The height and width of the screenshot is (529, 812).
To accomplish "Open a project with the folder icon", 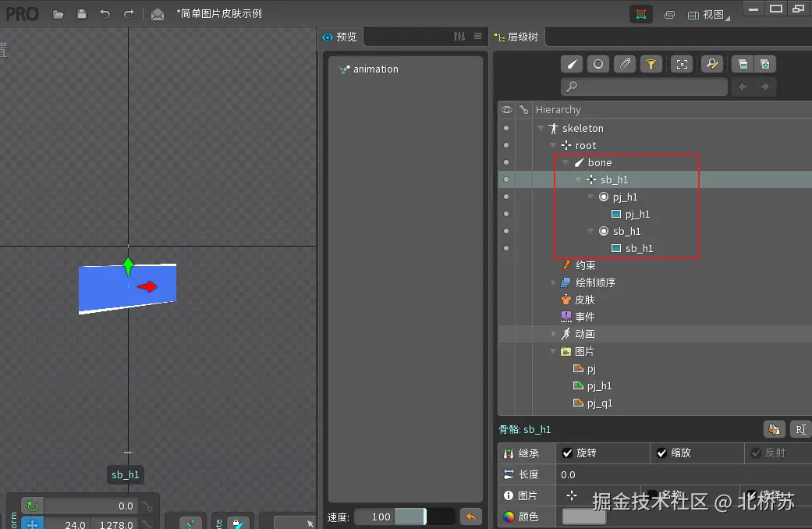I will pos(58,14).
